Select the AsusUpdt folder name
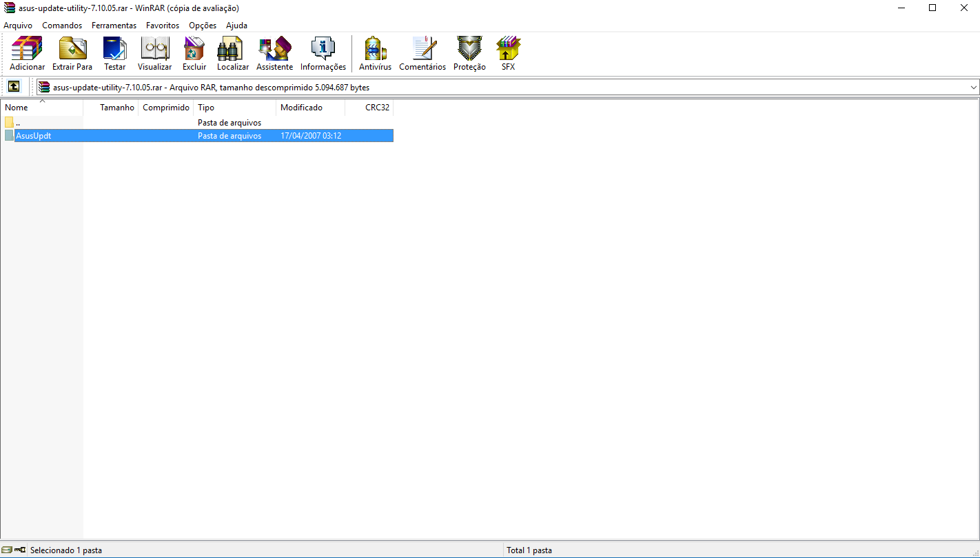This screenshot has width=980, height=558. (x=34, y=136)
